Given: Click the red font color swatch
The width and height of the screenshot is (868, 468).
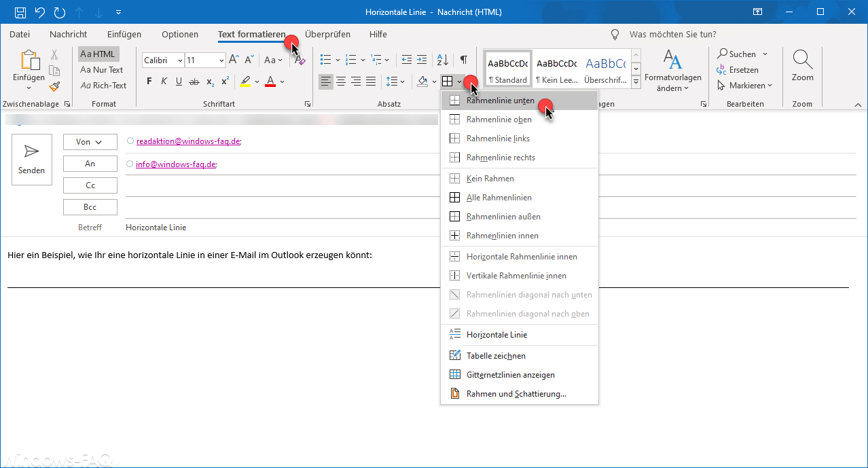Looking at the screenshot, I should click(270, 81).
